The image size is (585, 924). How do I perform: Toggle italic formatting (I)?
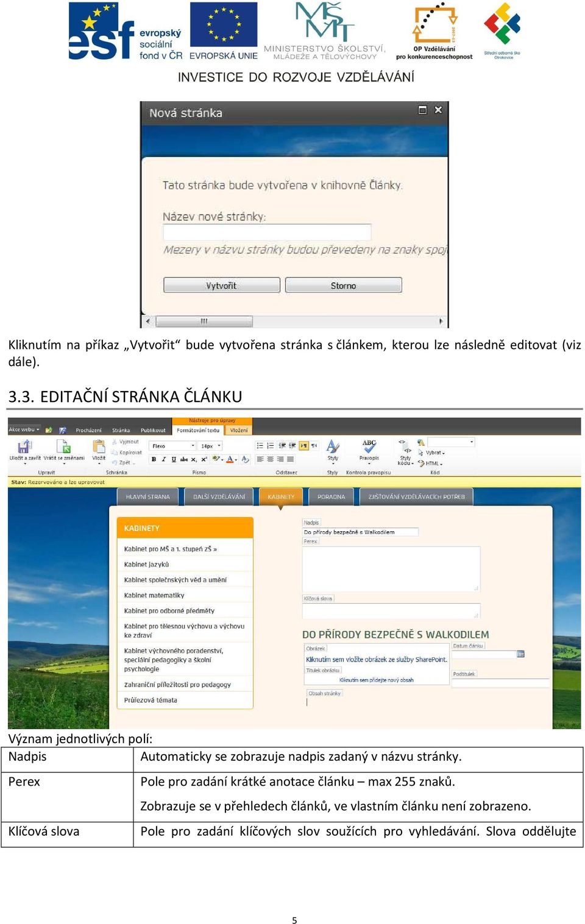[x=163, y=459]
